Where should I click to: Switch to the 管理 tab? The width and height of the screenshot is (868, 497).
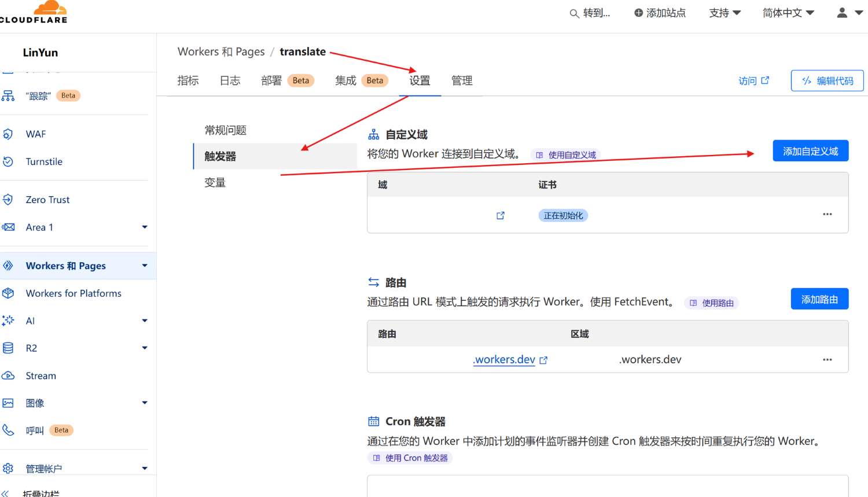tap(462, 80)
